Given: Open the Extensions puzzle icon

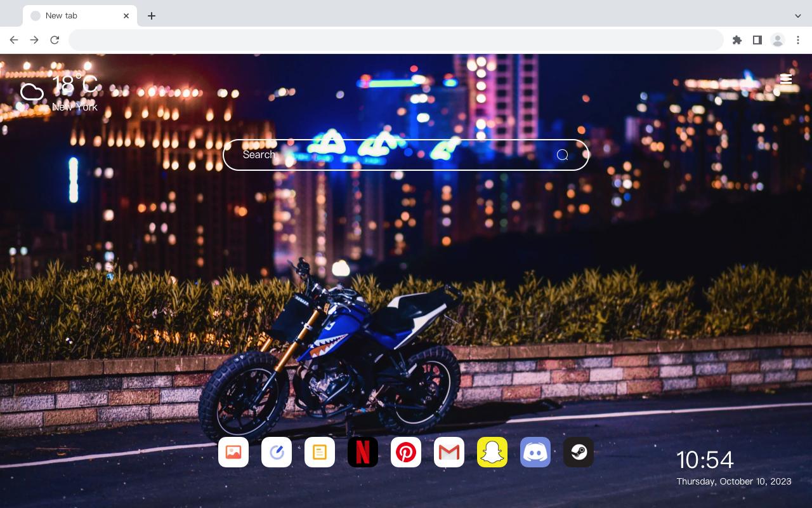Looking at the screenshot, I should click(737, 40).
